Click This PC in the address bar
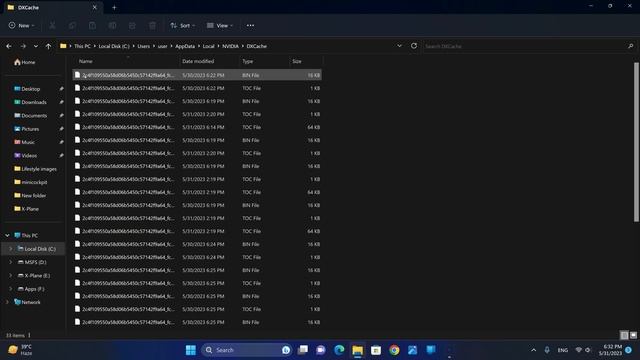This screenshot has height=360, width=640. point(82,46)
